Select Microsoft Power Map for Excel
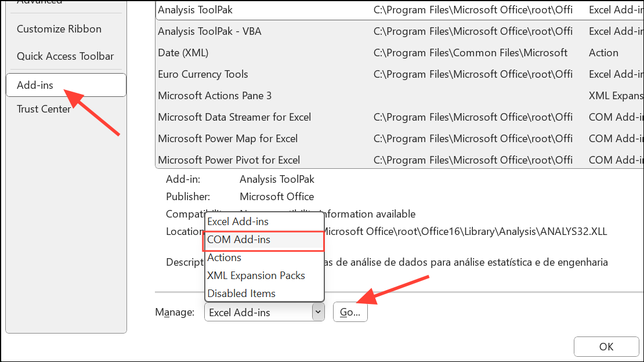 [227, 138]
